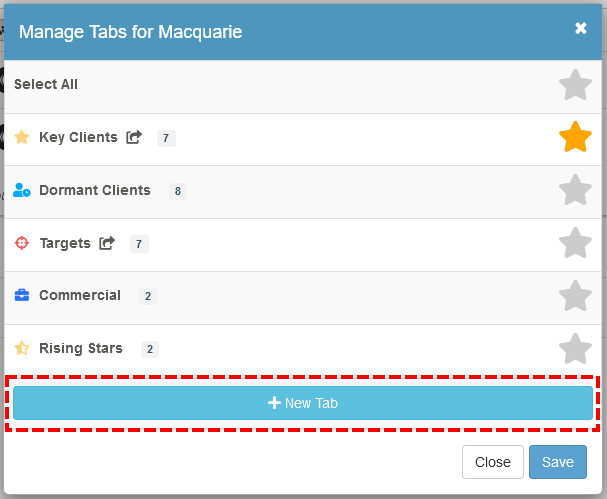Click the half-star Rising Stars icon

22,348
